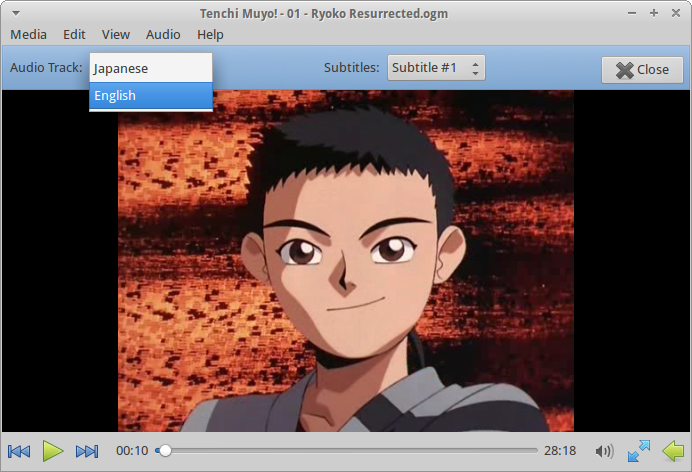
Task: Open the Media menu
Action: 28,34
